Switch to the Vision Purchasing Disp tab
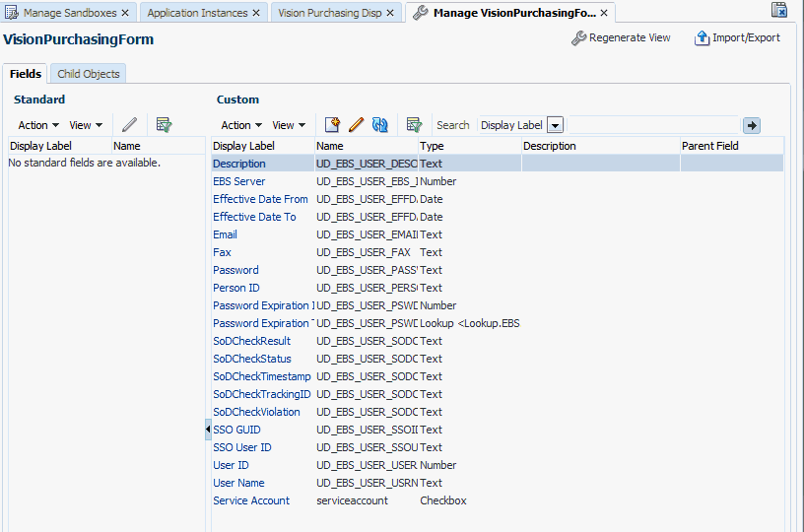The width and height of the screenshot is (804, 532). coord(330,13)
